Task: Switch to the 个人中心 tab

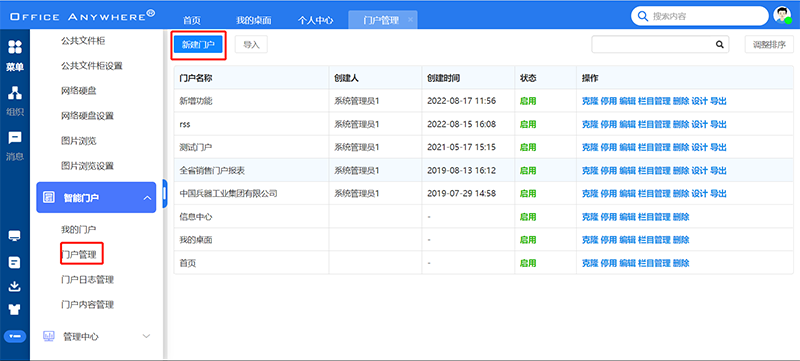Action: coord(315,20)
